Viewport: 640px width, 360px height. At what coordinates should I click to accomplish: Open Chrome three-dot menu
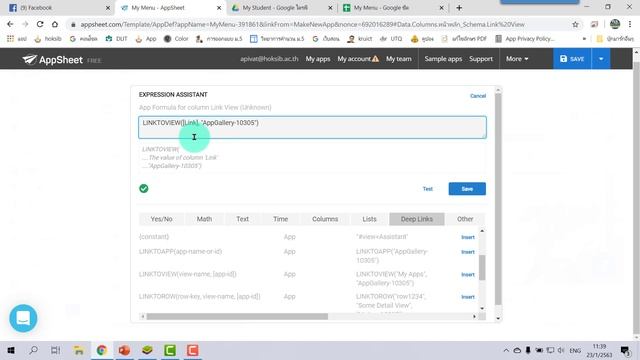click(x=630, y=24)
